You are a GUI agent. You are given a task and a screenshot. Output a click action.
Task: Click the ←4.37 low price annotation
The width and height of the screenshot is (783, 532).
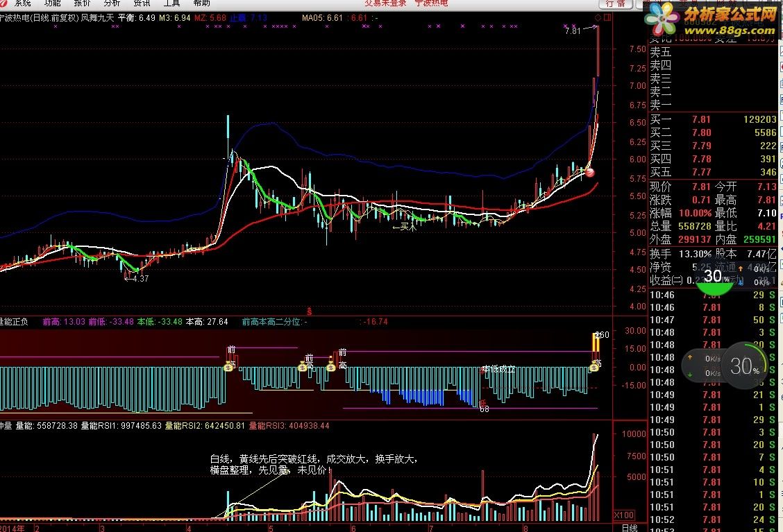pos(136,278)
